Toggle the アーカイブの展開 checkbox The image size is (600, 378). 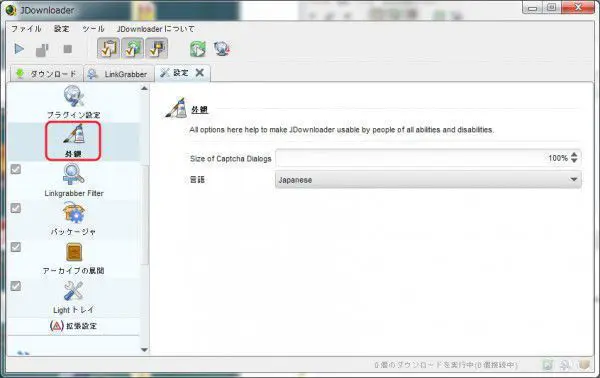[x=16, y=247]
